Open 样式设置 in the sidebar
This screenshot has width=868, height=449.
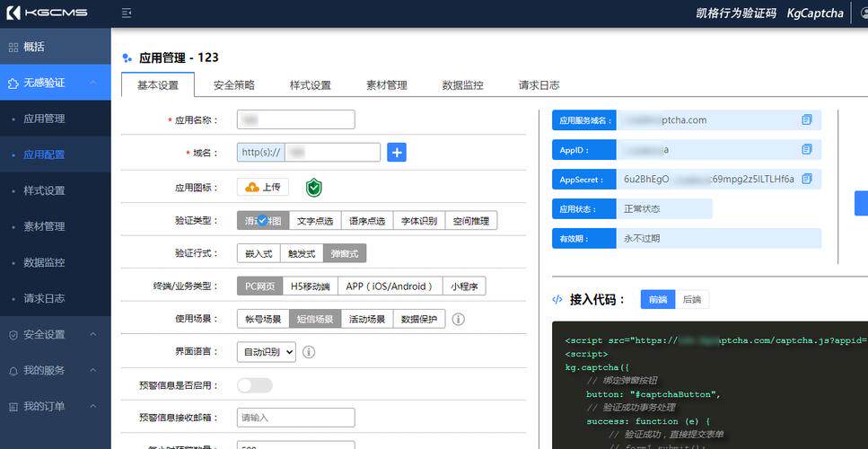point(56,190)
